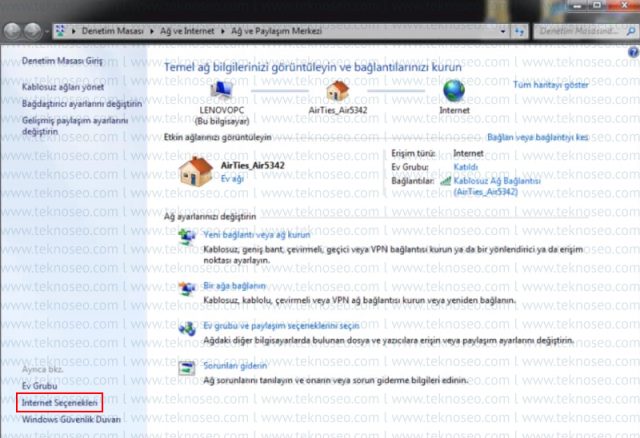Open Bir ağa bağlanın link
Image resolution: width=640 pixels, height=438 pixels.
coord(234,286)
